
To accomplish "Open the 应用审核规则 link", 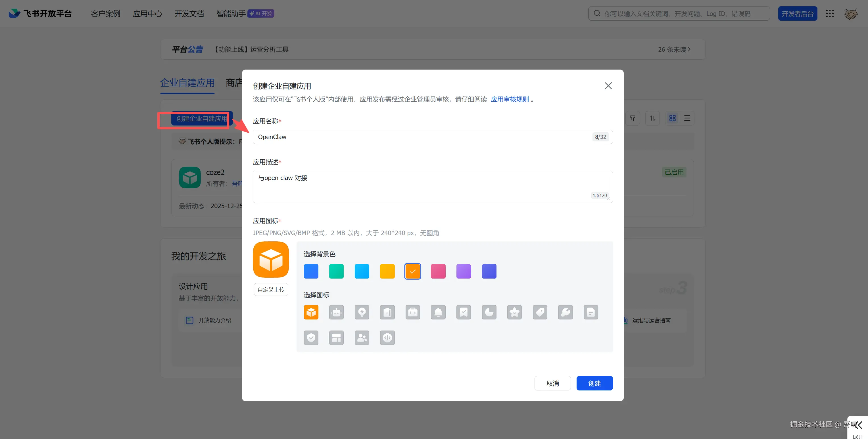I will pyautogui.click(x=510, y=99).
